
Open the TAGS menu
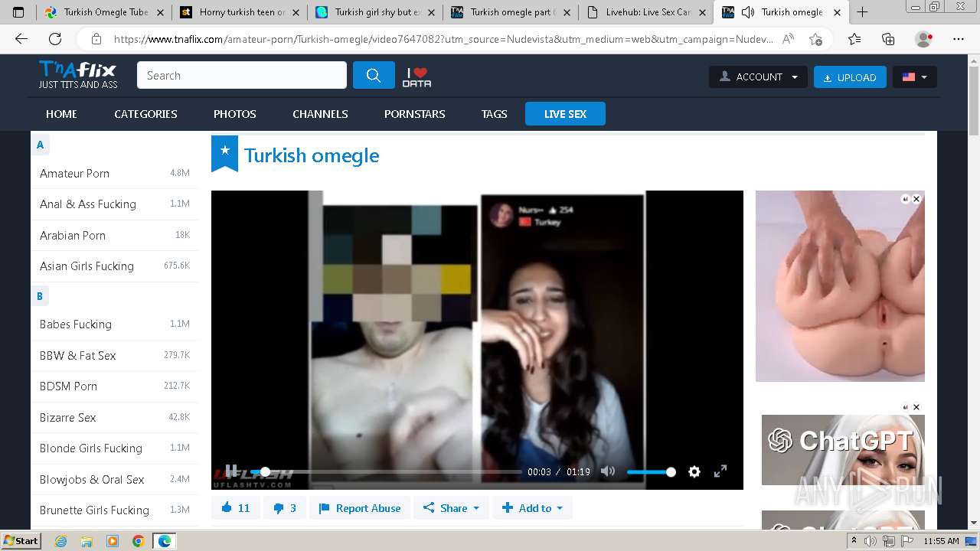pos(494,114)
